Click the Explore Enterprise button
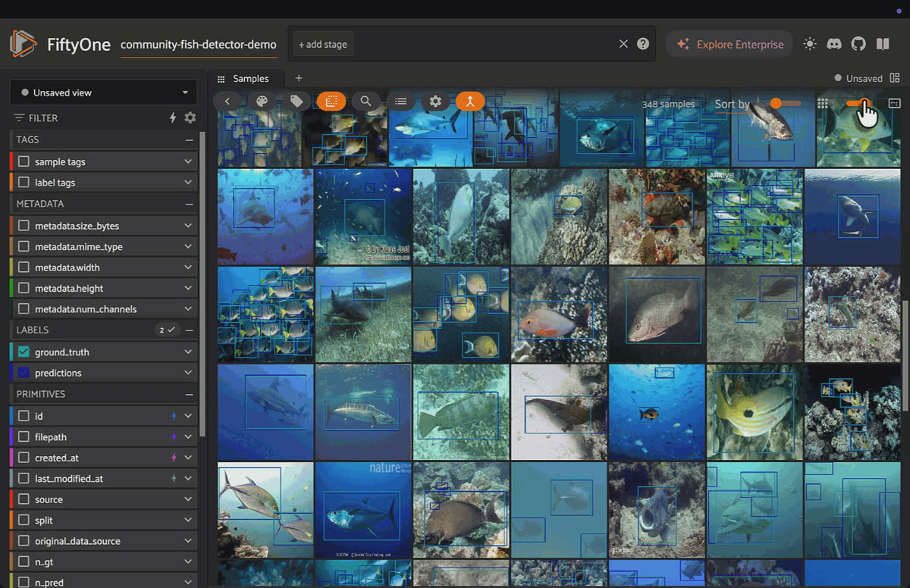 point(730,44)
